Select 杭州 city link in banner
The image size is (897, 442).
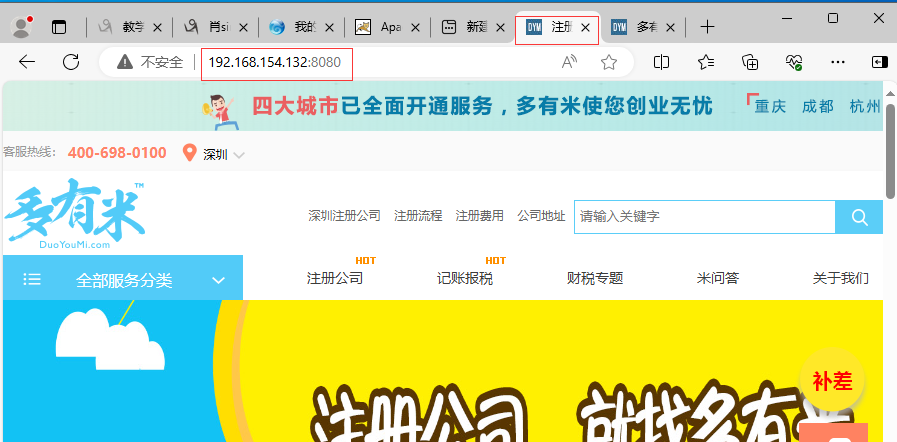coord(865,106)
